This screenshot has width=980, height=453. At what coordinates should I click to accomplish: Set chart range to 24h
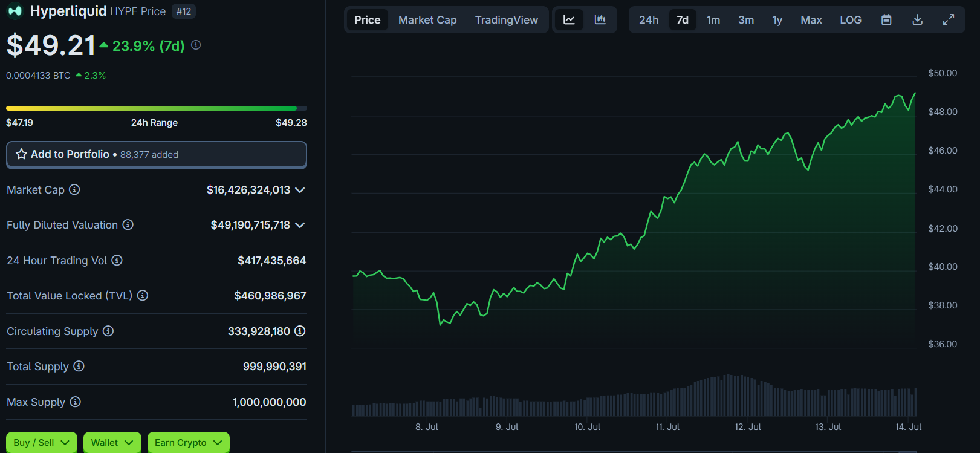pyautogui.click(x=649, y=20)
